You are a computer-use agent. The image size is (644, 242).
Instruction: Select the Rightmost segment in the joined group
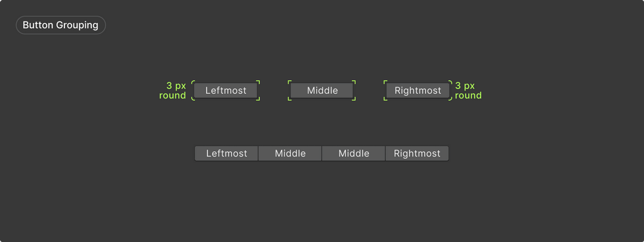click(x=417, y=154)
